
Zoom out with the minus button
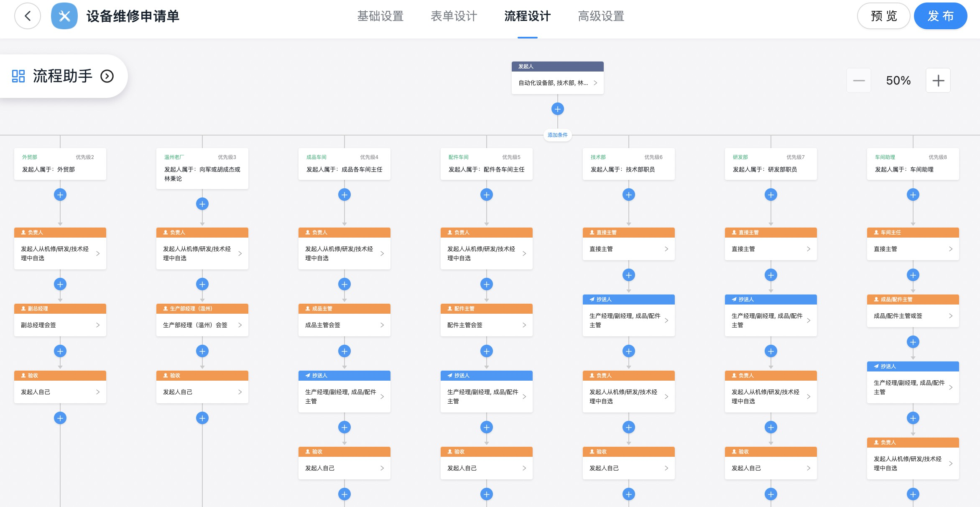[859, 80]
